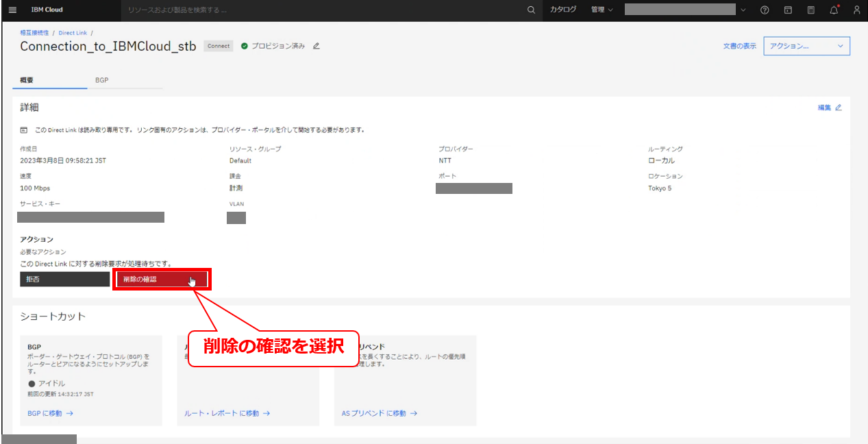Open カタログ in the top bar
The height and width of the screenshot is (444, 868).
pos(562,10)
